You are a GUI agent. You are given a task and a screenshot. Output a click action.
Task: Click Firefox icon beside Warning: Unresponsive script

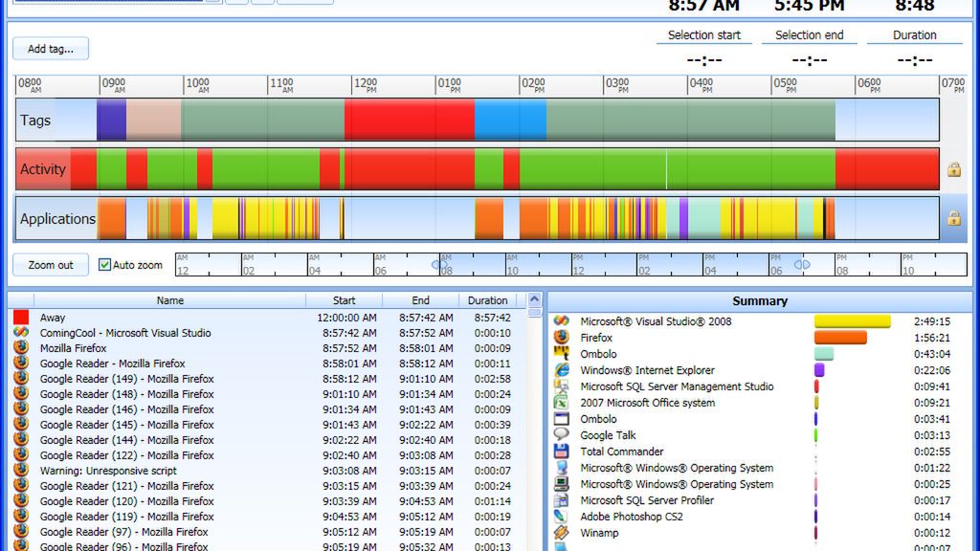(21, 470)
